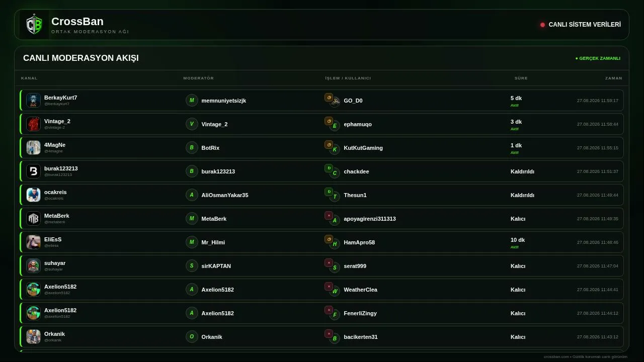644x362 pixels.
Task: Select the burak123213 channel logo icon
Action: (33, 171)
